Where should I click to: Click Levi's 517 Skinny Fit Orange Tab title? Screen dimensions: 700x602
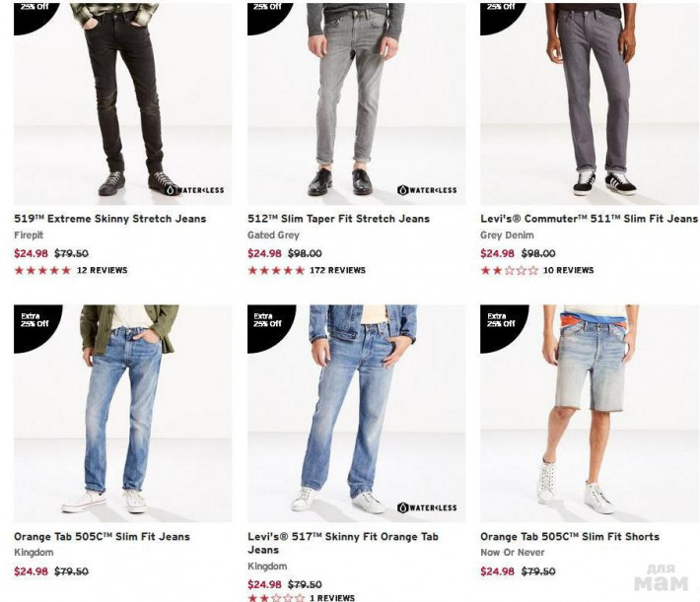tap(343, 543)
